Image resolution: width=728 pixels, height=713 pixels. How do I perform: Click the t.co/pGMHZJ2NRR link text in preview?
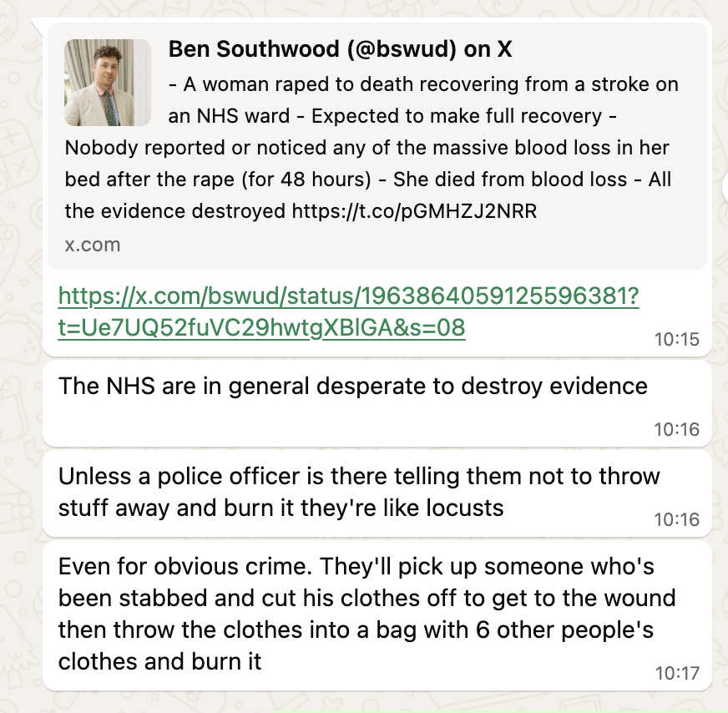coord(413,211)
